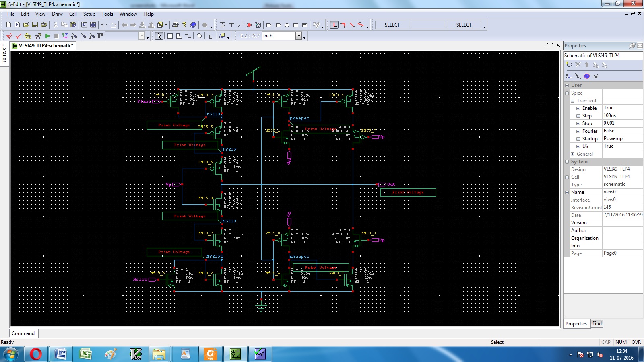Open the empty combo box beside IP
The height and width of the screenshot is (362, 644).
pos(142,36)
